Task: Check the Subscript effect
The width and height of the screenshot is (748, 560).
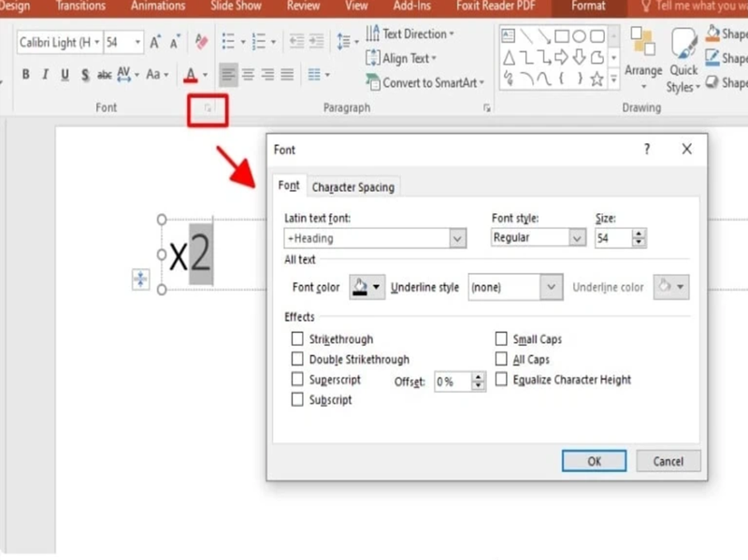Action: pos(297,399)
